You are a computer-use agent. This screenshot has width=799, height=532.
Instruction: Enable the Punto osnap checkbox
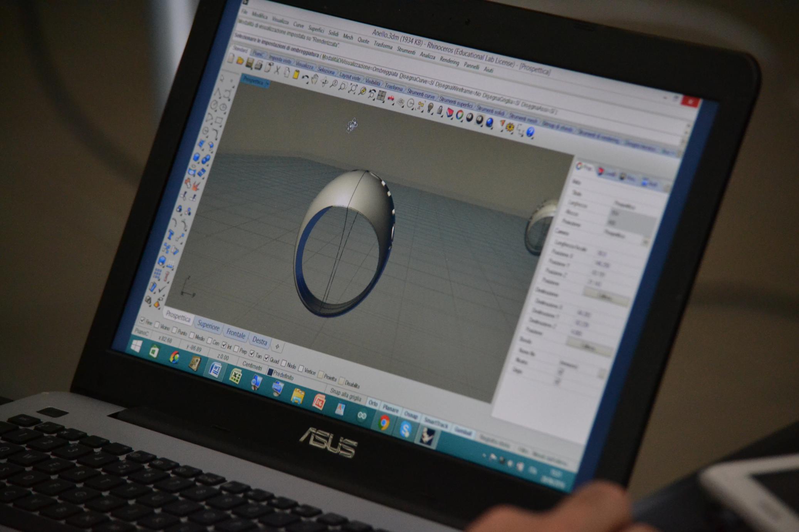click(x=175, y=330)
